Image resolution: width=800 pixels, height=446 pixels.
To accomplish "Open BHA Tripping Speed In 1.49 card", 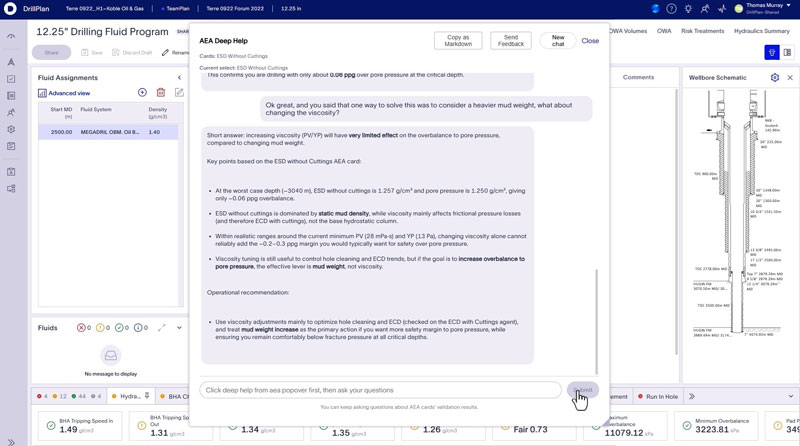I will coord(80,426).
